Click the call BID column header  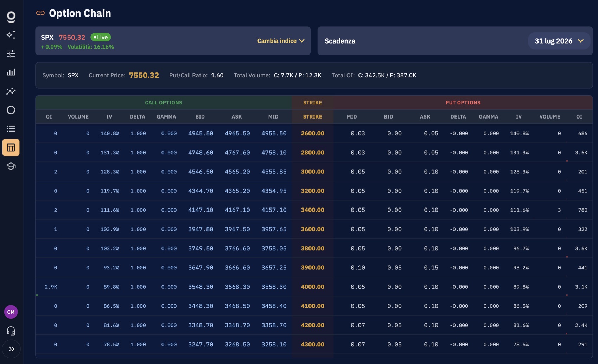(200, 117)
